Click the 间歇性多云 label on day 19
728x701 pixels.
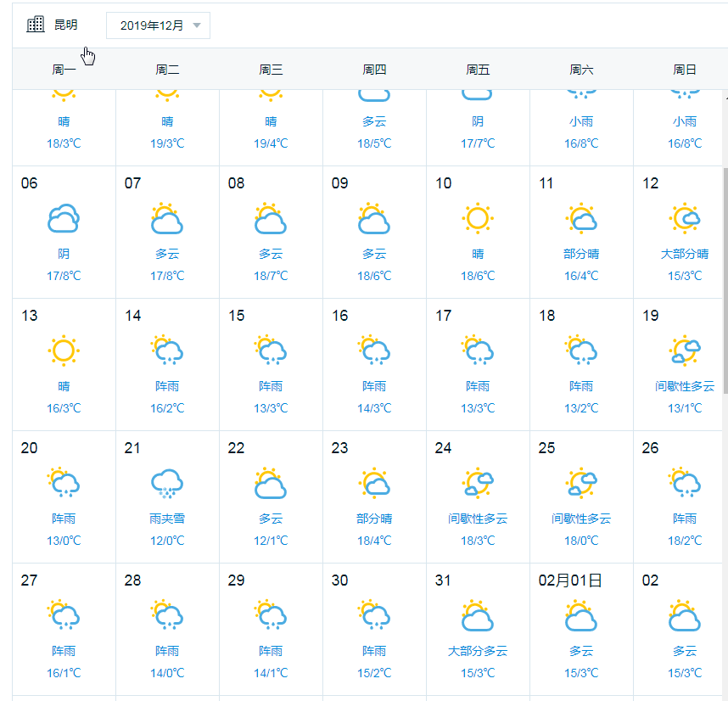(x=685, y=386)
